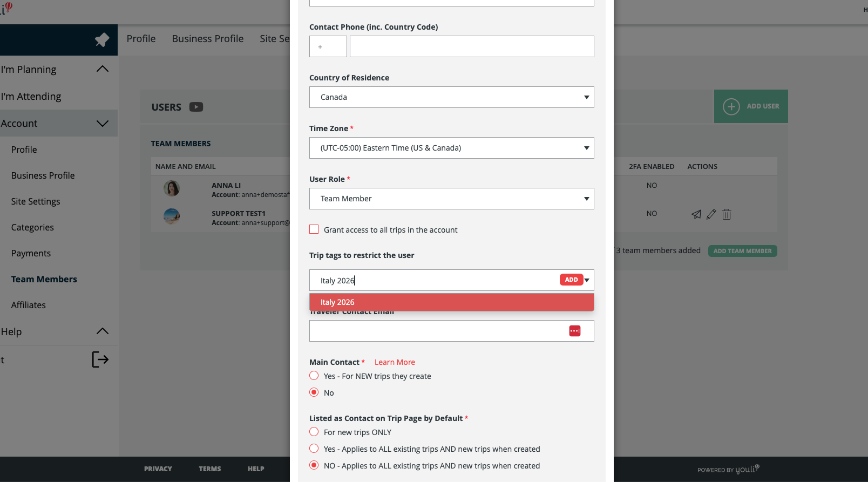Click the red password manager icon in email field
Screen dimensions: 868x482
[574, 331]
